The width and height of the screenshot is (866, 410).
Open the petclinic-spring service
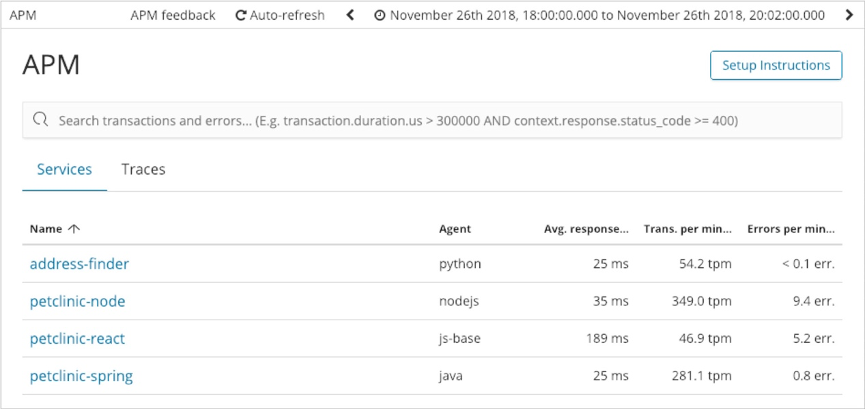click(81, 377)
